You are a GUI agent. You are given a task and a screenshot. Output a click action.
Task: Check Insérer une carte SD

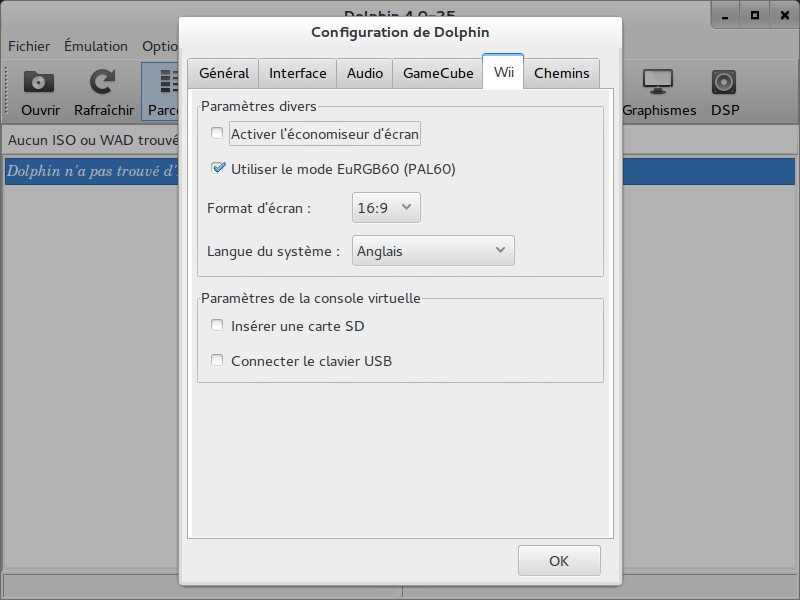[217, 326]
